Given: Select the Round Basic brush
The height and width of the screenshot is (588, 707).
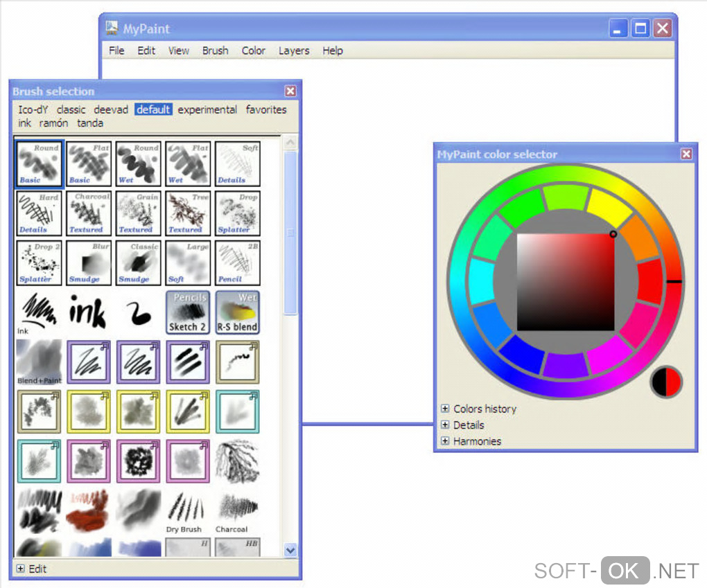Looking at the screenshot, I should point(40,163).
